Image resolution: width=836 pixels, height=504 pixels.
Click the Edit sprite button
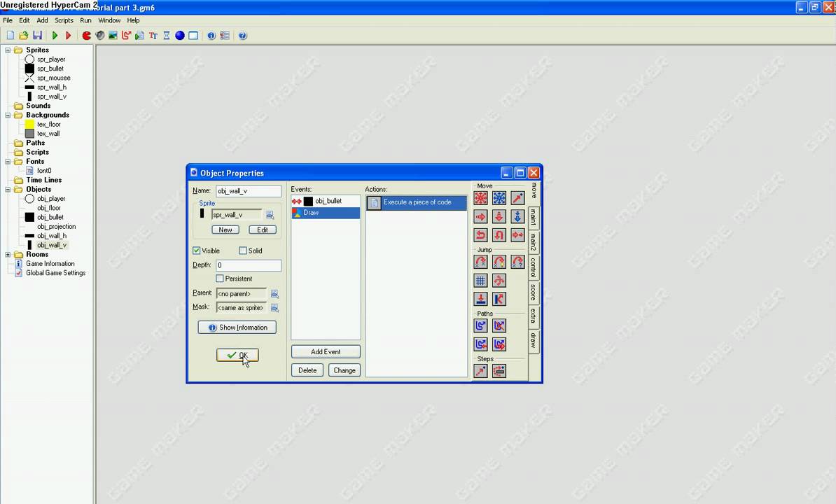(263, 230)
